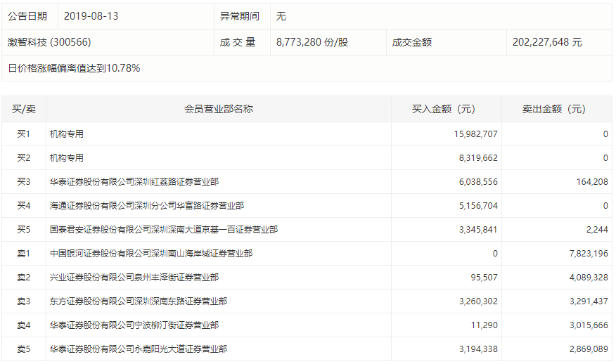Select the 买5 row label

coord(24,229)
